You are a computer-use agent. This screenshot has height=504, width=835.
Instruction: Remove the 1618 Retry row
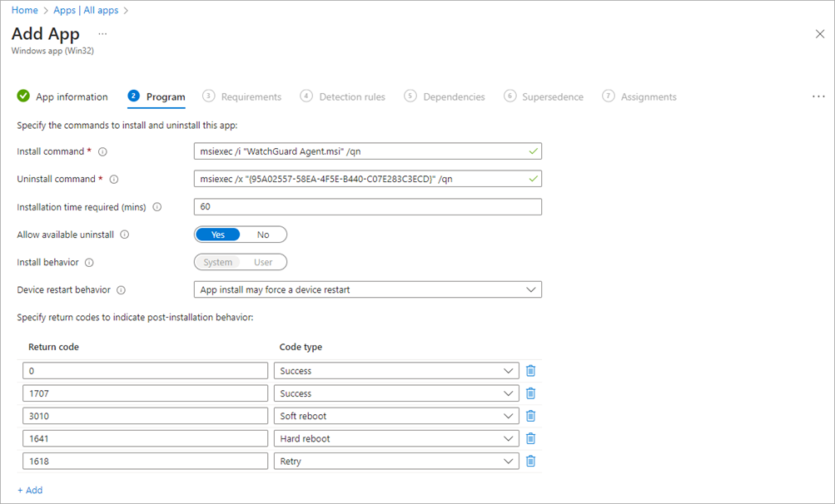(530, 461)
